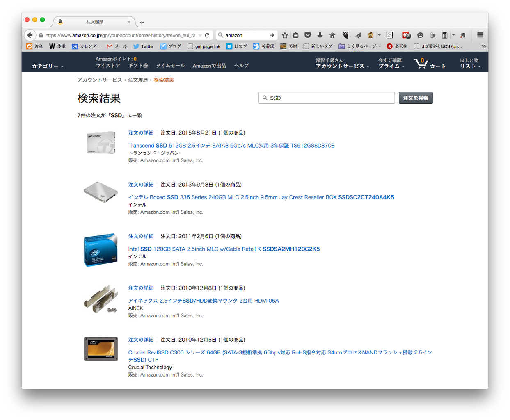The height and width of the screenshot is (420, 510).
Task: Click the Amazon cart icon
Action: coord(421,64)
